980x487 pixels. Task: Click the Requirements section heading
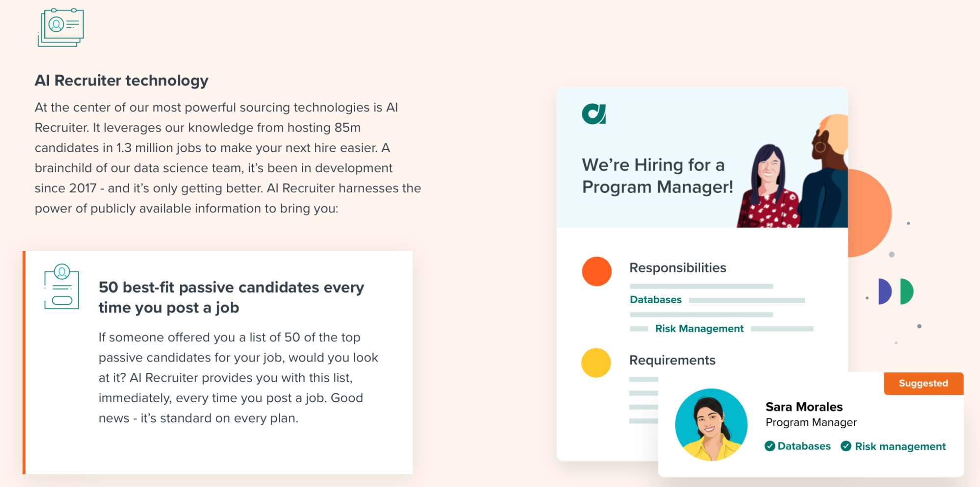[672, 360]
